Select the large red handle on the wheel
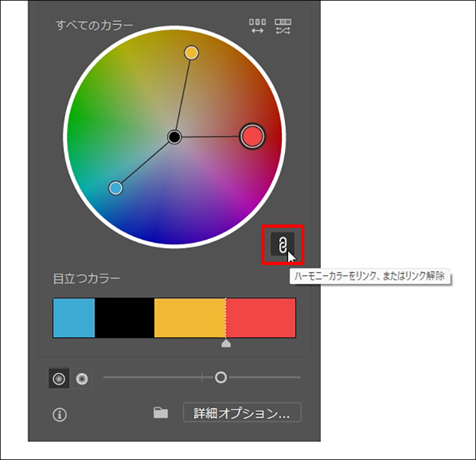 click(x=252, y=136)
